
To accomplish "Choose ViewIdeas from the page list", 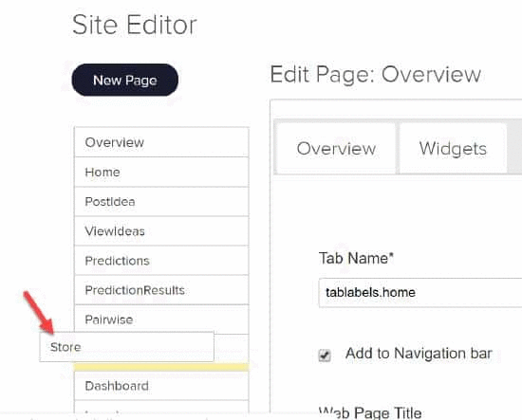I will tap(161, 230).
